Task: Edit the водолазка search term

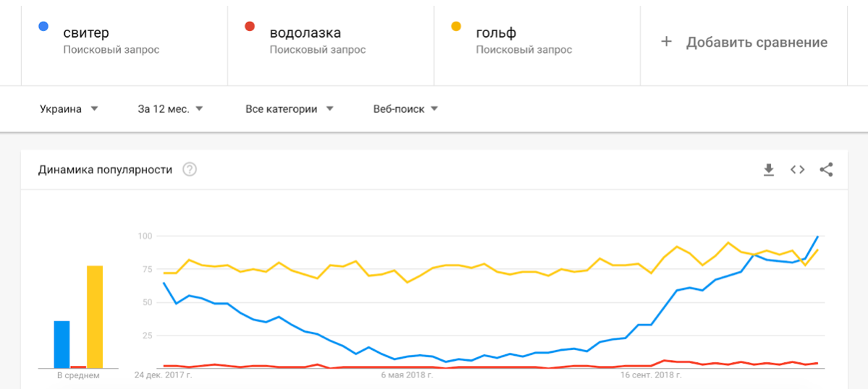Action: pyautogui.click(x=305, y=33)
